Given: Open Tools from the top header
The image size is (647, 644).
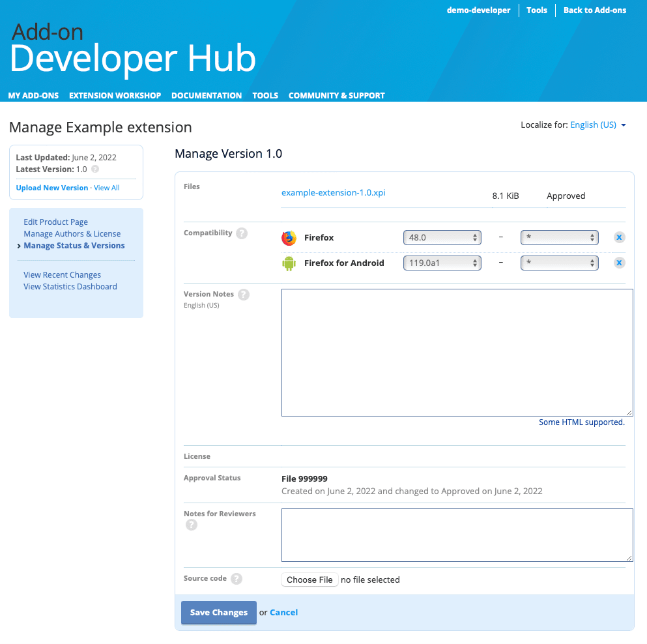Looking at the screenshot, I should [536, 10].
